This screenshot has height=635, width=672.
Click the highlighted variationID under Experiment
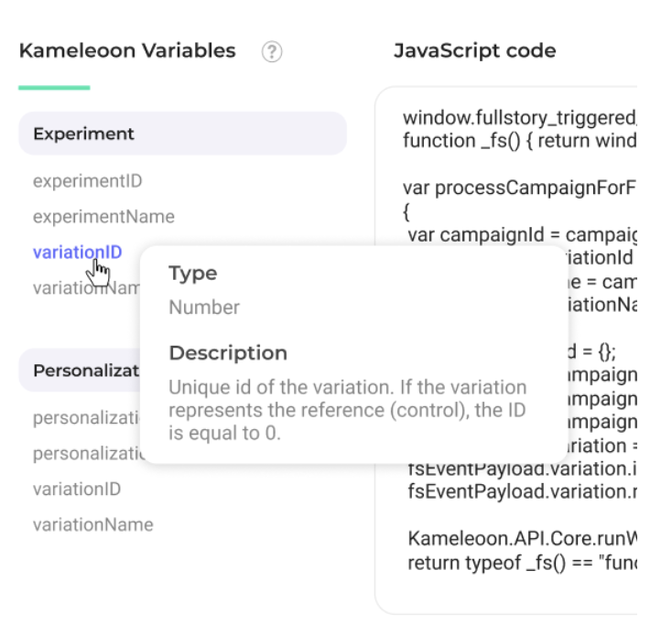click(78, 253)
